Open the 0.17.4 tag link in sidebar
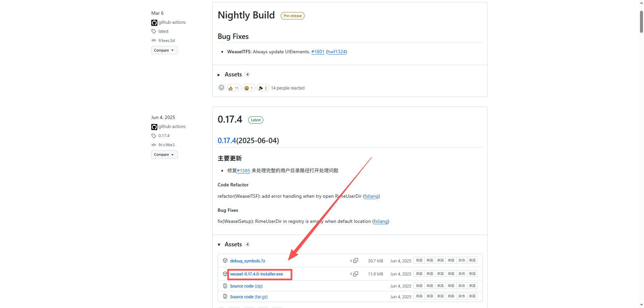The width and height of the screenshot is (644, 308). click(164, 136)
